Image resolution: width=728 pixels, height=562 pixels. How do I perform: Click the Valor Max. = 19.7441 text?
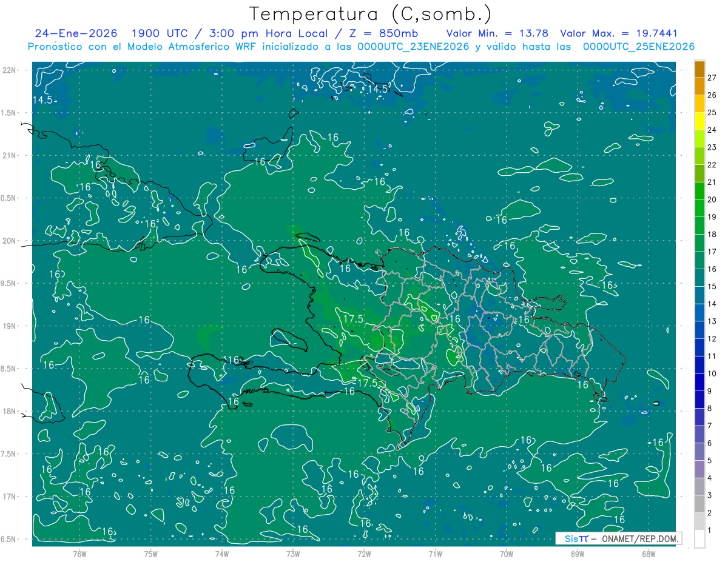[619, 33]
